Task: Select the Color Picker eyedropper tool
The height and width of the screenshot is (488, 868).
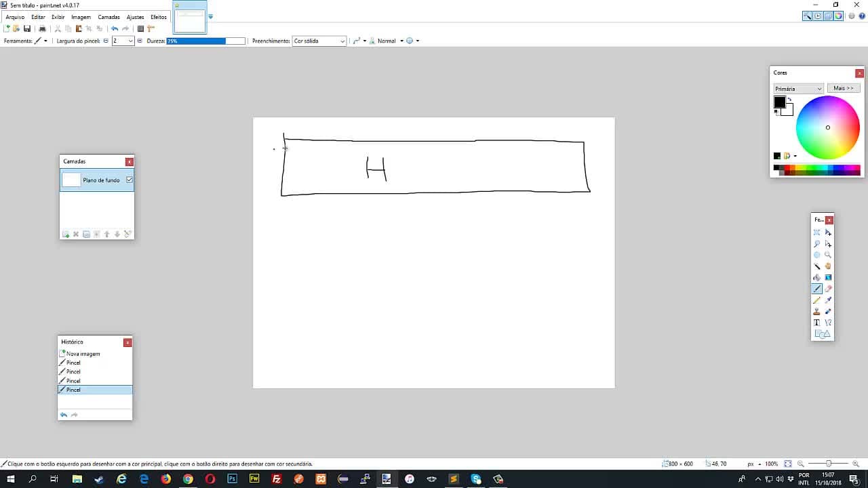Action: [x=828, y=300]
